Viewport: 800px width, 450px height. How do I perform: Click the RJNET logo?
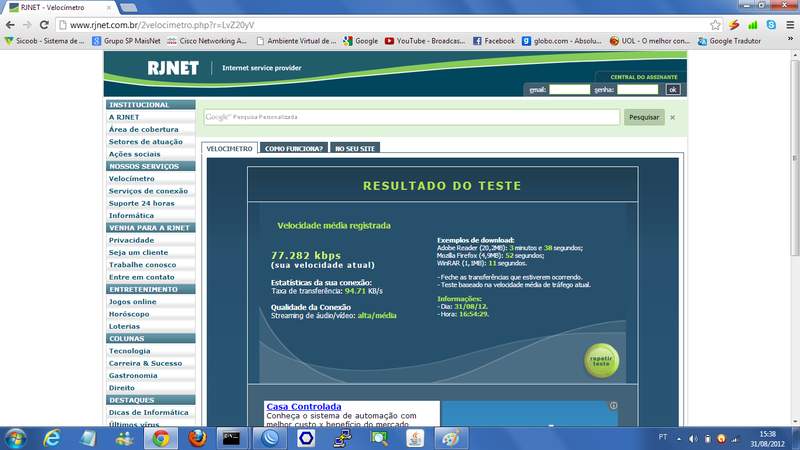coord(172,68)
